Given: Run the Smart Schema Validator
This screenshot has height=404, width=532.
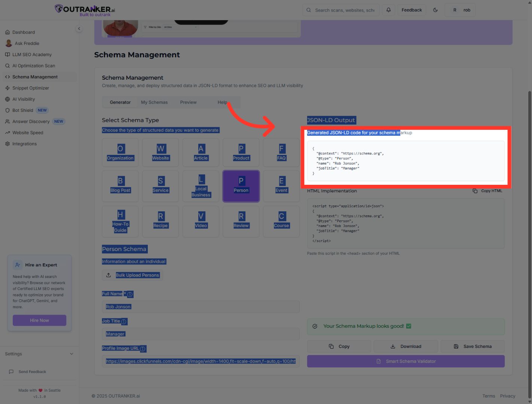Looking at the screenshot, I should point(406,361).
